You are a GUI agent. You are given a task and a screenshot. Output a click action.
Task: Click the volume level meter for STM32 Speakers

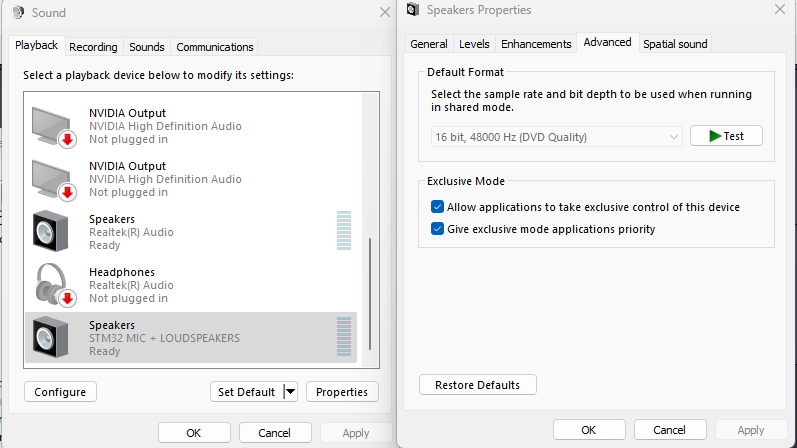click(344, 337)
